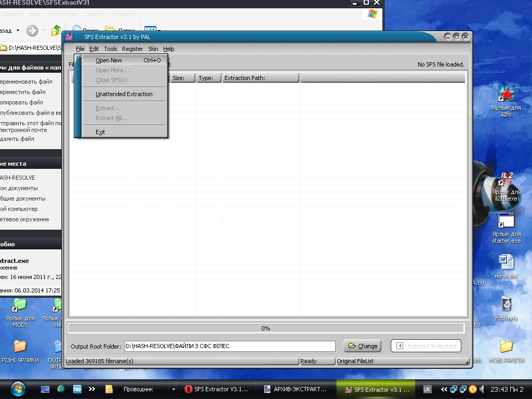Image resolution: width=532 pixels, height=399 pixels.
Task: Expand hidden tray icons chevron
Action: (x=444, y=389)
